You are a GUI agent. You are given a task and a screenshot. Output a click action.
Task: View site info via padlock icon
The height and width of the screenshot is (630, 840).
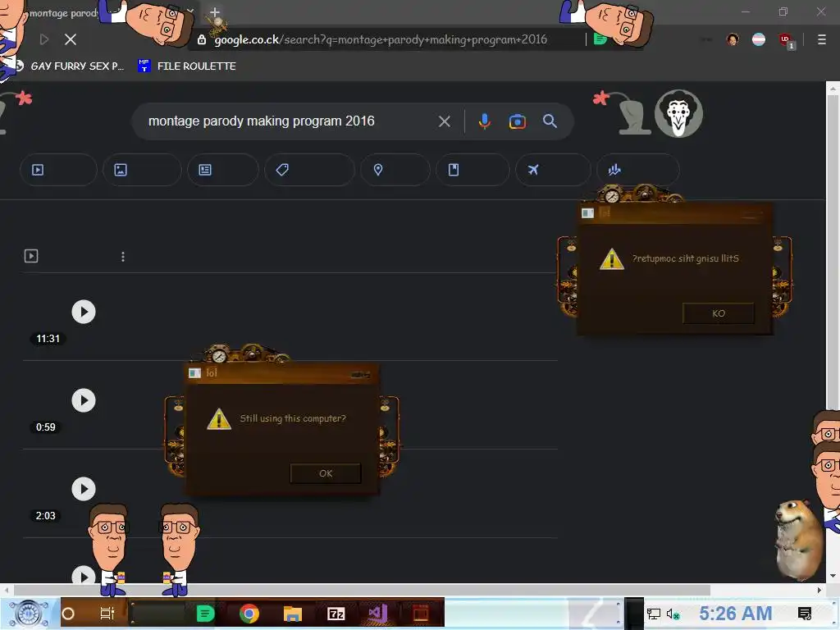202,39
